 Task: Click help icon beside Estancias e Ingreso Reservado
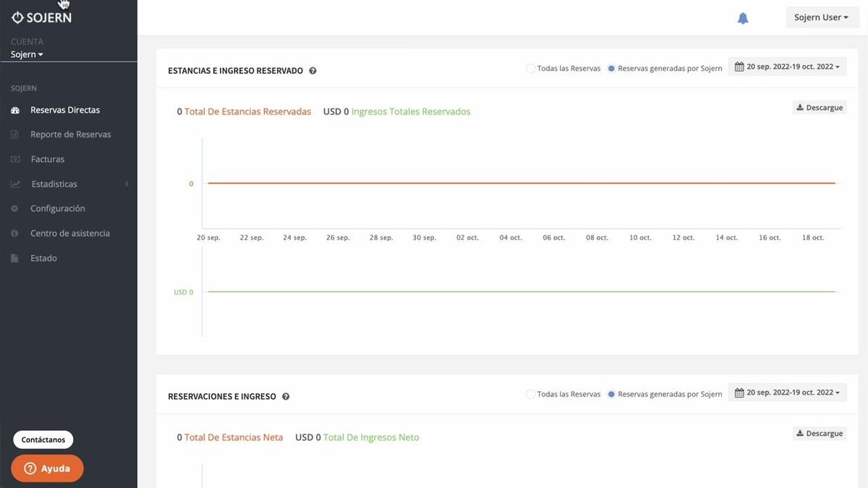[313, 71]
